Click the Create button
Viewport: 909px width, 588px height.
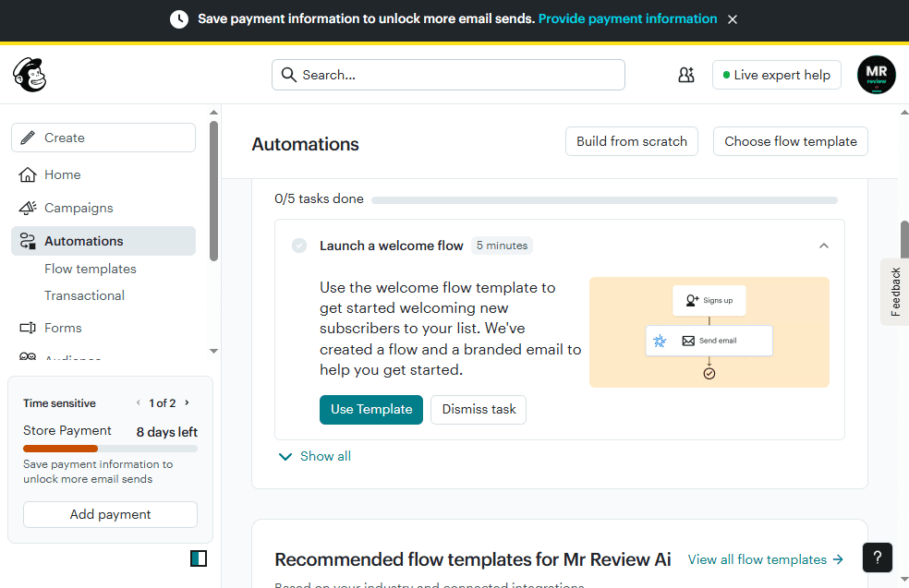click(x=103, y=138)
